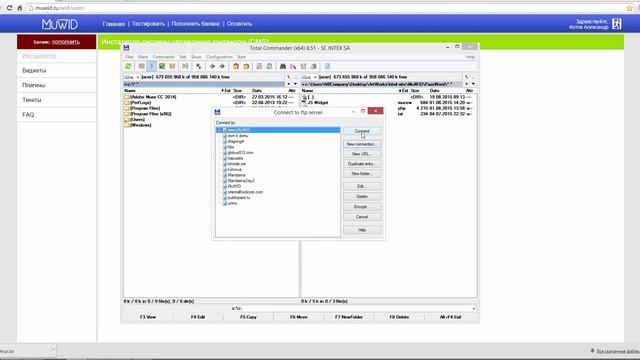Select MandarinaDay2 connection entry
Image resolution: width=640 pixels, height=360 pixels.
pos(241,180)
